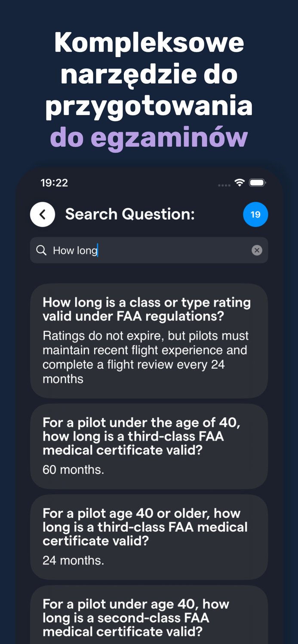
Task: Click the magnifying glass search icon
Action: pos(41,250)
